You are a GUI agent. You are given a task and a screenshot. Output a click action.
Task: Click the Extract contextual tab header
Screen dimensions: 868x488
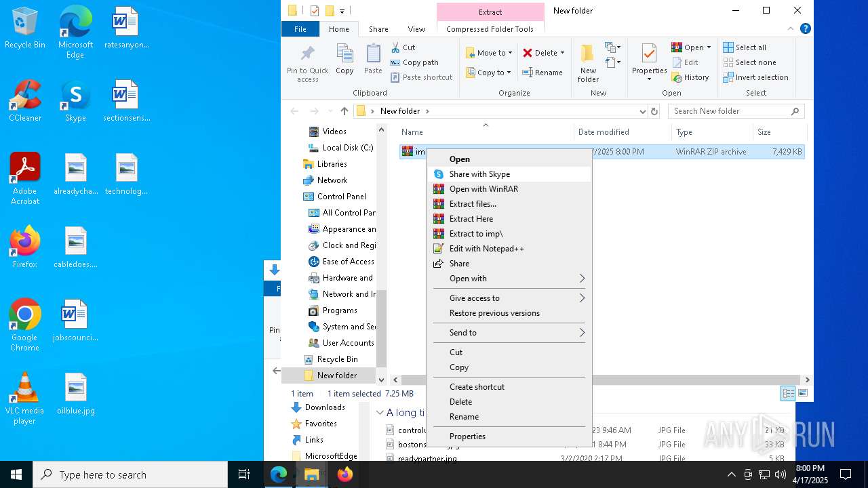coord(490,12)
